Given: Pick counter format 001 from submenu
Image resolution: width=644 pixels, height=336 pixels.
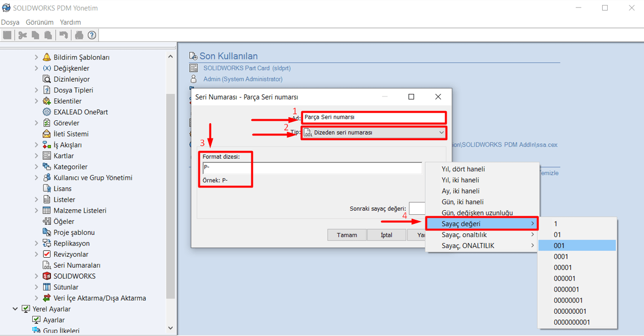Looking at the screenshot, I should click(577, 246).
